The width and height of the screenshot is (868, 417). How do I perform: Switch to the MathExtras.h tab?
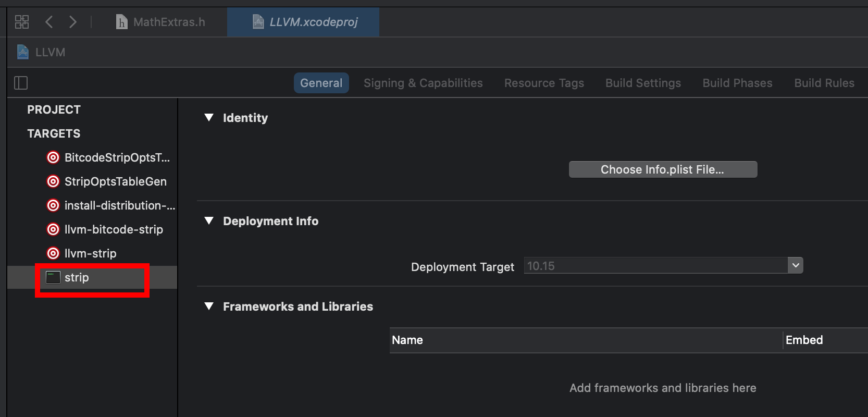(161, 22)
